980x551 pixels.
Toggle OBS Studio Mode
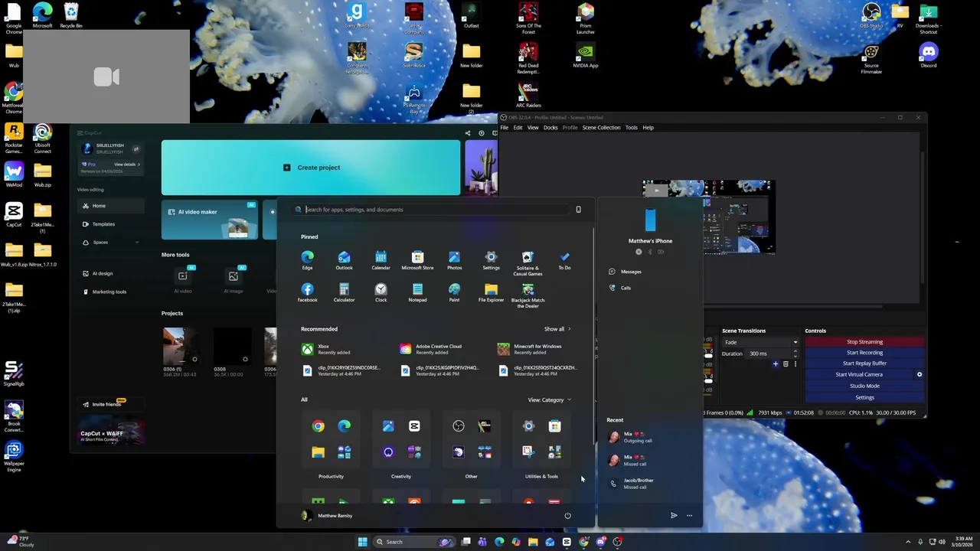coord(864,386)
